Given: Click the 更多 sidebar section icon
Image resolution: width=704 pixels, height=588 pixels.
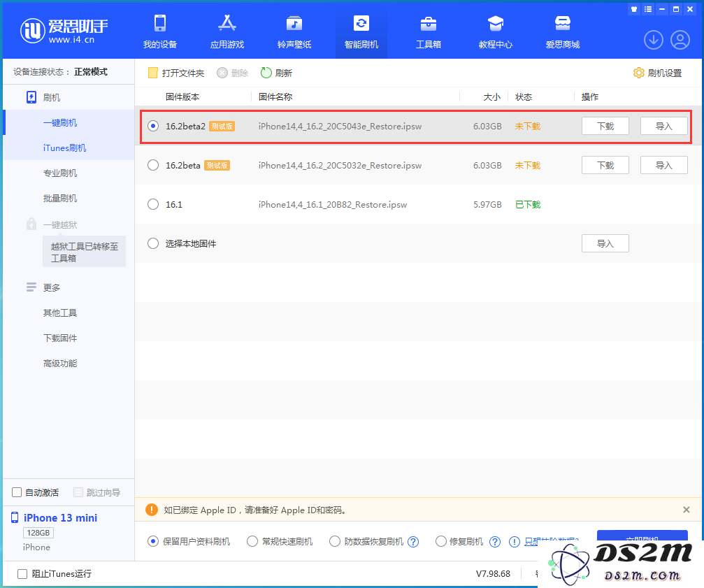Looking at the screenshot, I should [31, 287].
